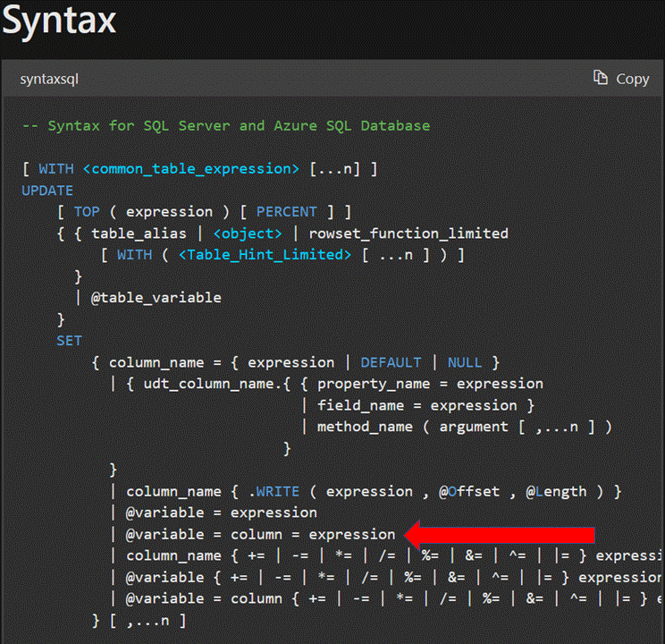Click the .WRITE keyword
This screenshot has width=665, height=644.
pos(274,492)
